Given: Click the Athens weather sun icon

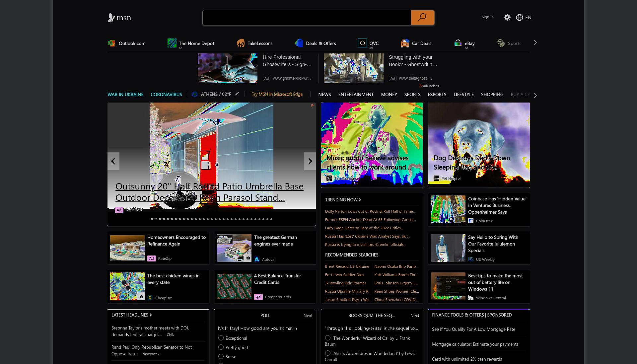Looking at the screenshot, I should point(195,94).
